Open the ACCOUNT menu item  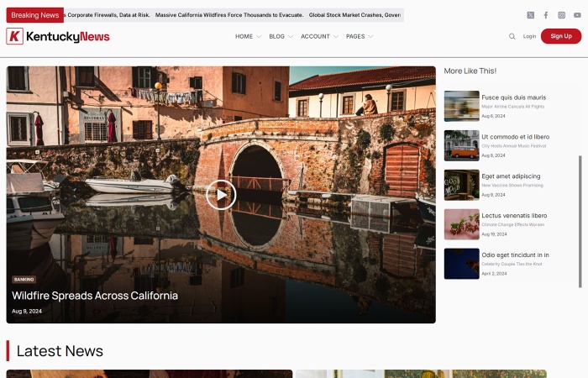315,36
